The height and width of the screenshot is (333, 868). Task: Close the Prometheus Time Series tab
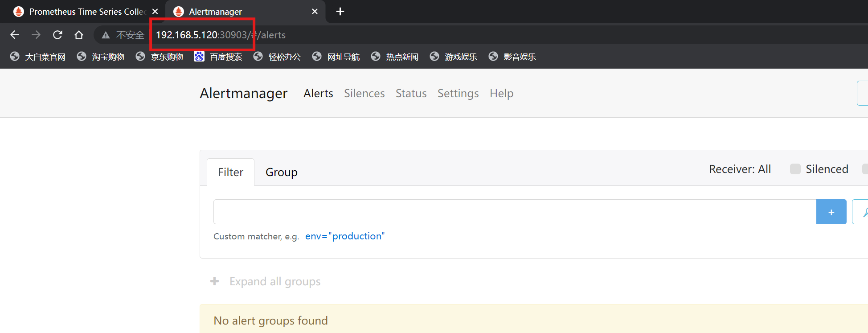(x=155, y=12)
